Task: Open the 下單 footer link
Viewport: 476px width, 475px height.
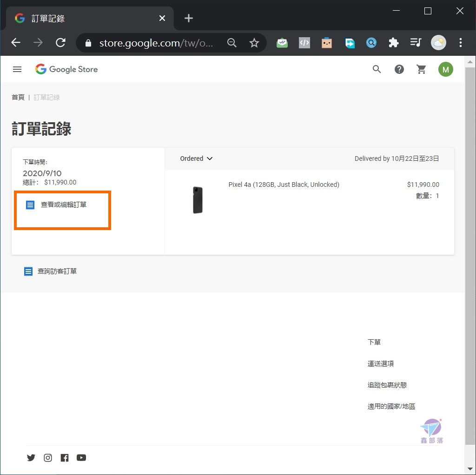Action: pyautogui.click(x=374, y=342)
